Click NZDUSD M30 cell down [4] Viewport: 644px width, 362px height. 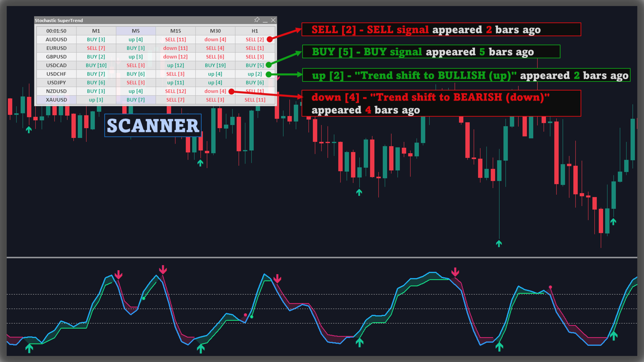pos(215,91)
